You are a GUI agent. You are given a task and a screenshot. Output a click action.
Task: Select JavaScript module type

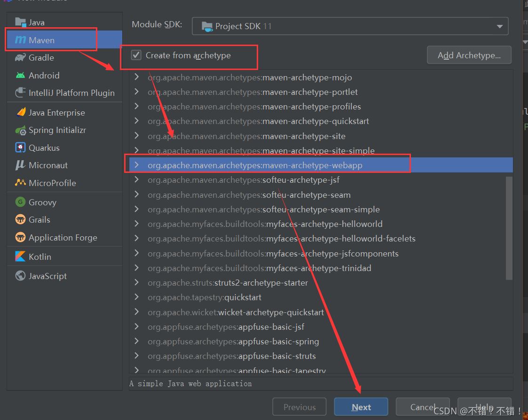click(x=64, y=276)
